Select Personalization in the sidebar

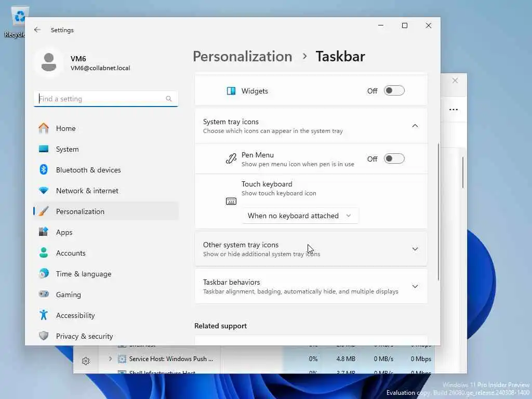106,211
